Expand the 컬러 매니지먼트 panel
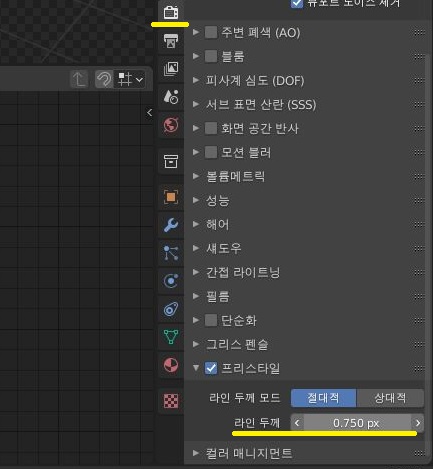 (x=196, y=453)
